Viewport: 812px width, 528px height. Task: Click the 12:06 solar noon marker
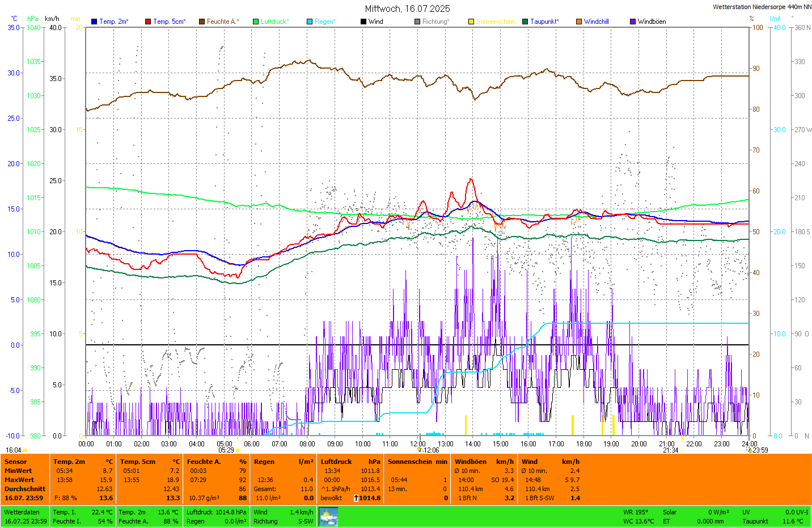pyautogui.click(x=429, y=450)
